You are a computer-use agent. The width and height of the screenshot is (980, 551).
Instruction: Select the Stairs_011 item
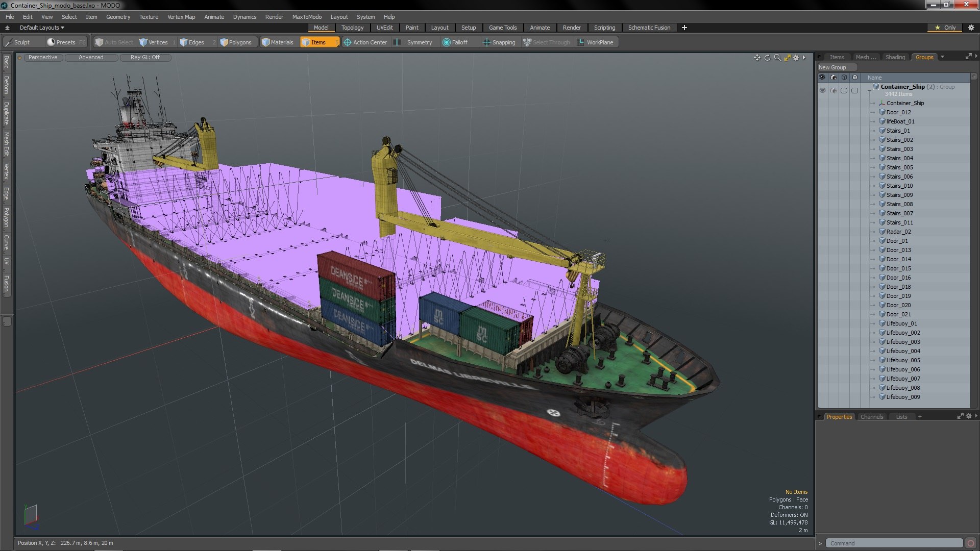click(x=899, y=222)
